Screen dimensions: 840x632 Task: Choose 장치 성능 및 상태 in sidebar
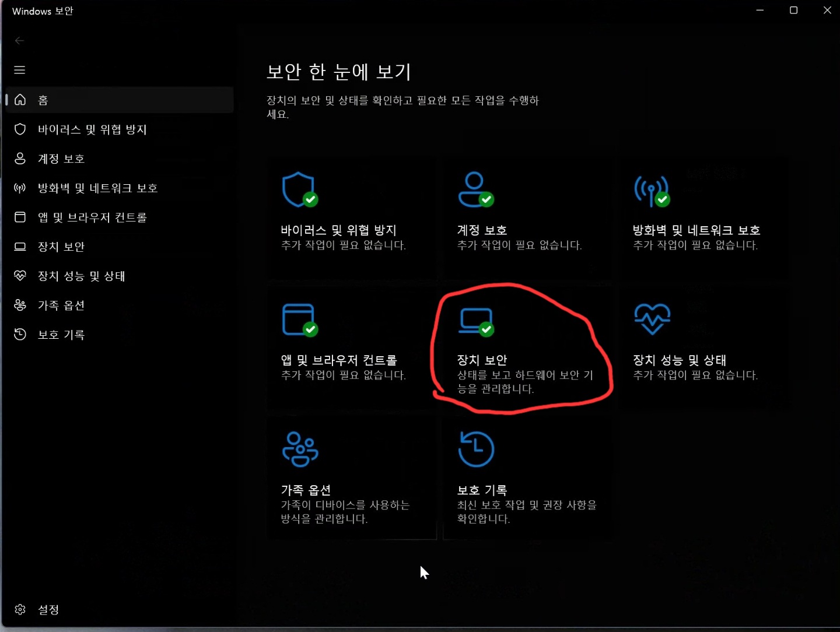click(81, 276)
